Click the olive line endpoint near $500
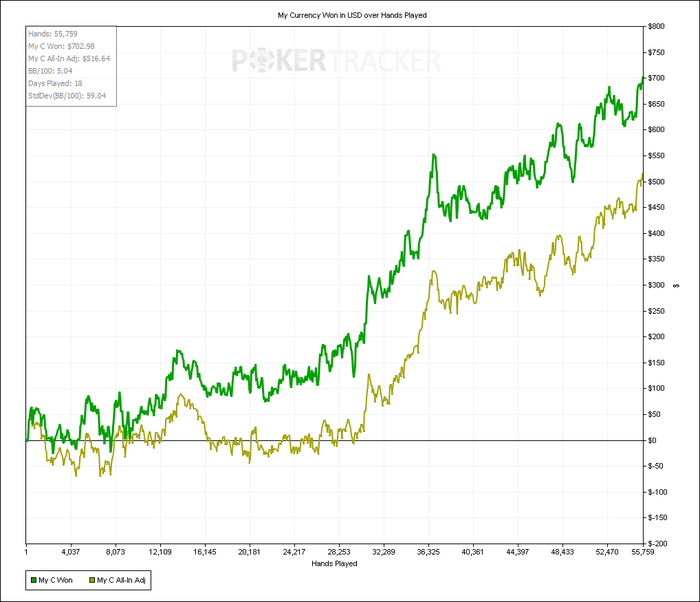Viewport: 700px width, 602px height. (642, 174)
